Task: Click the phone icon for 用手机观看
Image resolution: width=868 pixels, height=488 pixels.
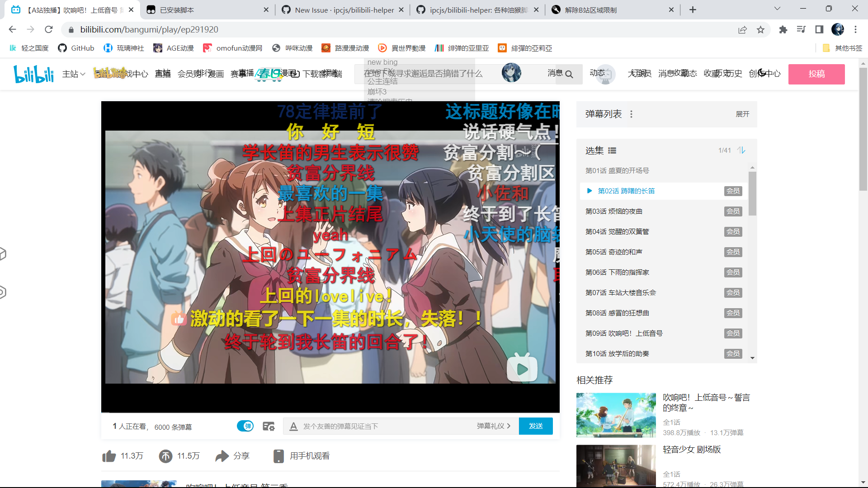Action: (x=278, y=456)
